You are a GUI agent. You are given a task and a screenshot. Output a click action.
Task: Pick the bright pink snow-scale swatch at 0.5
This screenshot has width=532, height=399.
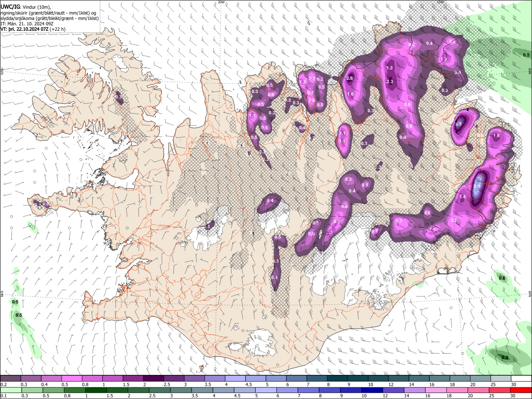(x=71, y=379)
